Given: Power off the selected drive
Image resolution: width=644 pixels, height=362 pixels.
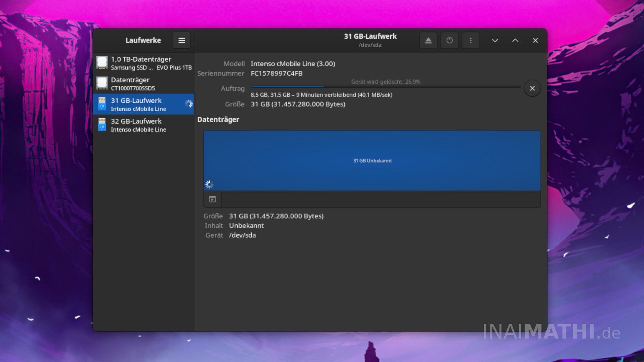Looking at the screenshot, I should tap(449, 40).
